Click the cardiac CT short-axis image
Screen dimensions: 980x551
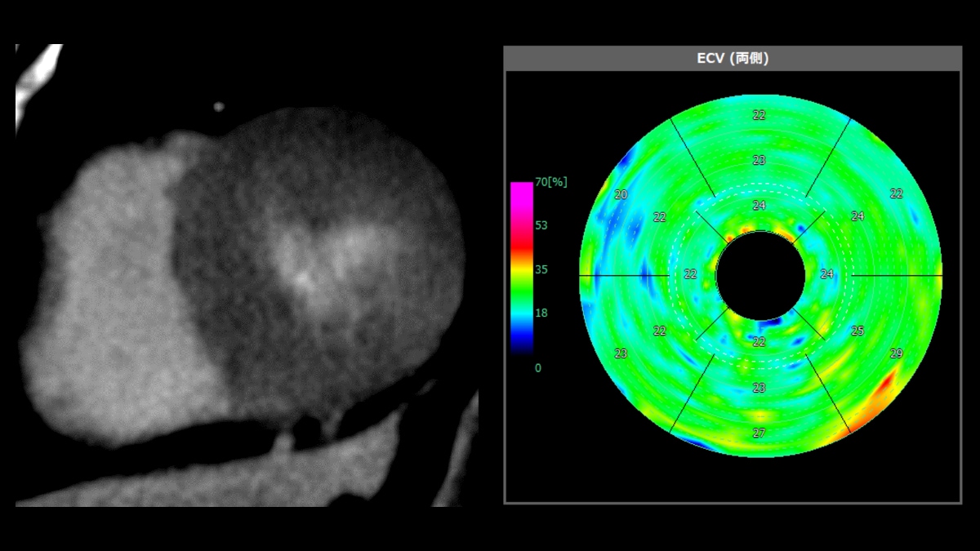point(247,275)
